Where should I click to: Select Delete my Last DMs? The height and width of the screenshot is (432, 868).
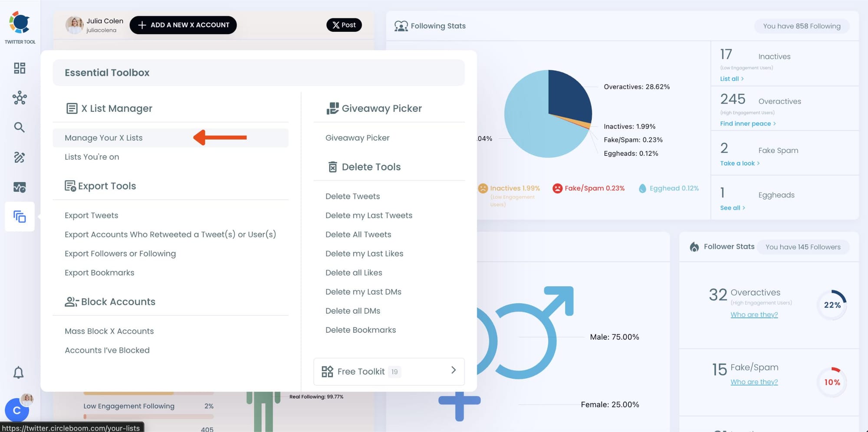click(364, 292)
